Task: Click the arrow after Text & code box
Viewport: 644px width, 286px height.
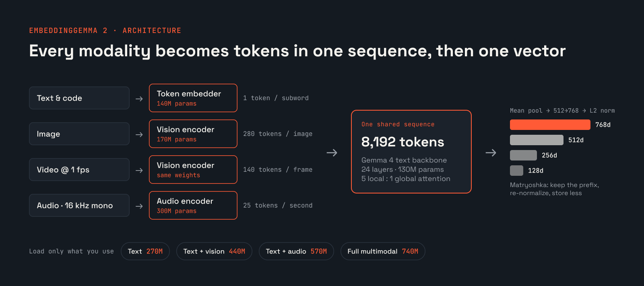Action: [139, 99]
